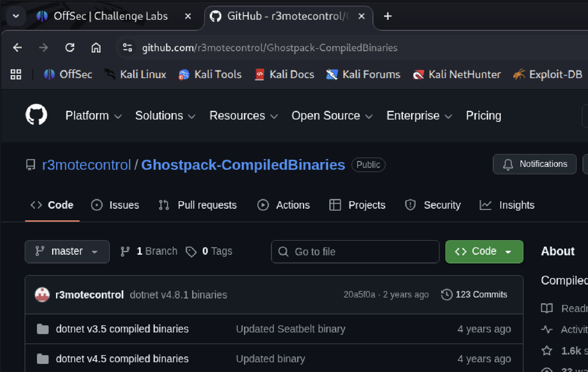Expand the master branch selector

pos(67,251)
